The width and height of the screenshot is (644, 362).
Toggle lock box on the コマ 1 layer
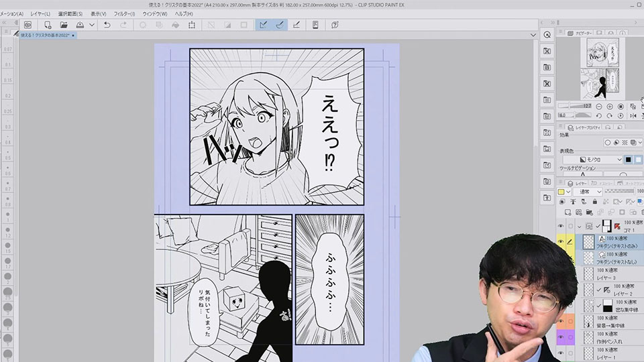[570, 226]
